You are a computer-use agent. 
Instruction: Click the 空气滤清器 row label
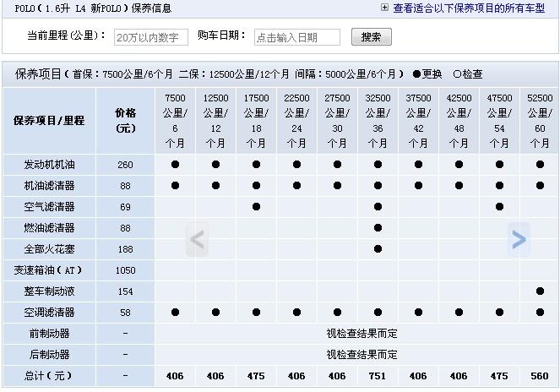[49, 207]
